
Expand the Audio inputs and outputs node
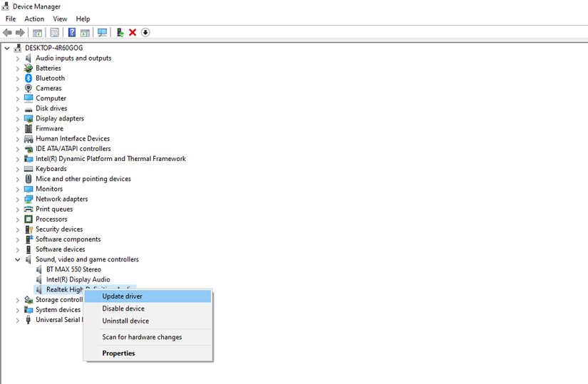tap(17, 58)
